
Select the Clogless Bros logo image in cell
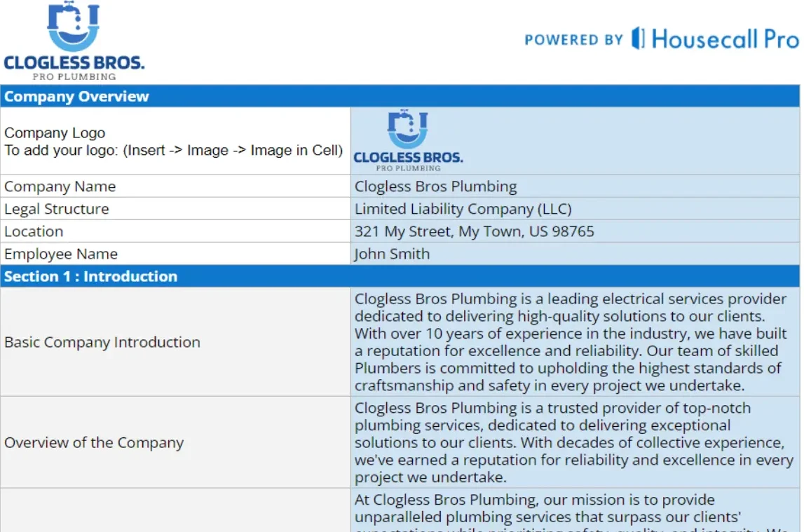pyautogui.click(x=407, y=140)
